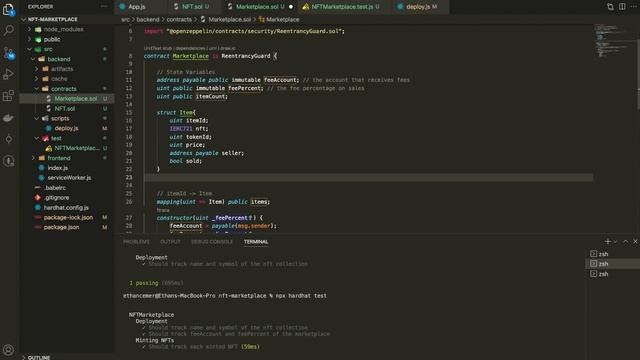Open the Run and Debug view
The image size is (640, 360).
pyautogui.click(x=9, y=75)
